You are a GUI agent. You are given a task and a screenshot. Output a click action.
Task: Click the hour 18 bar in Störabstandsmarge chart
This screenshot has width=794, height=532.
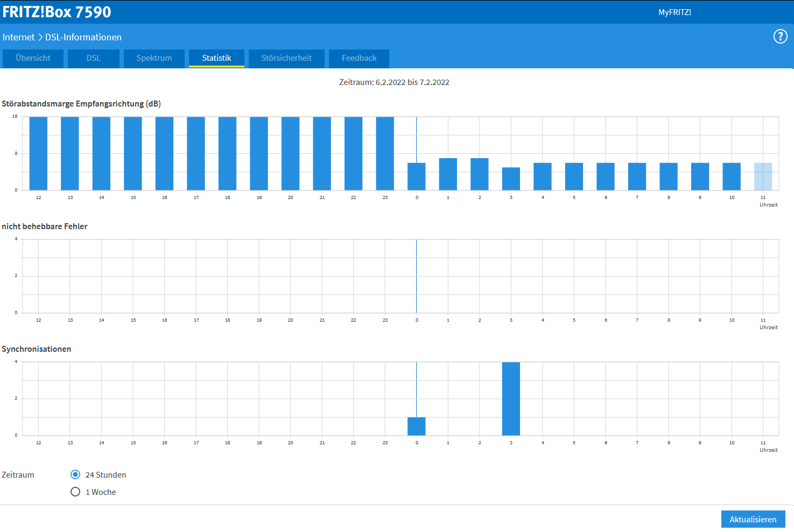(x=227, y=153)
